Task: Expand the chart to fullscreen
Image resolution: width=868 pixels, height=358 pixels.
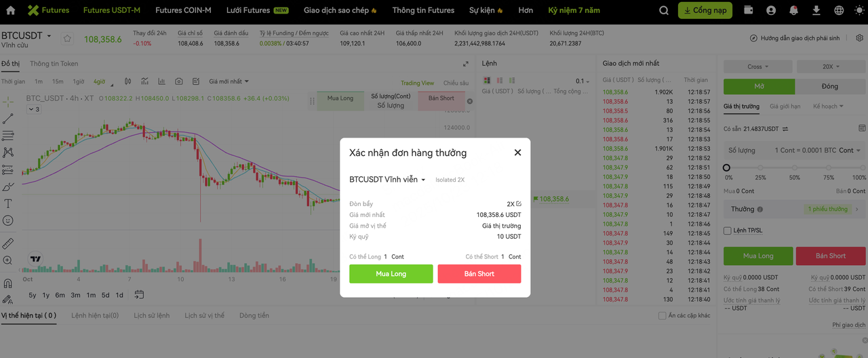Action: (466, 64)
